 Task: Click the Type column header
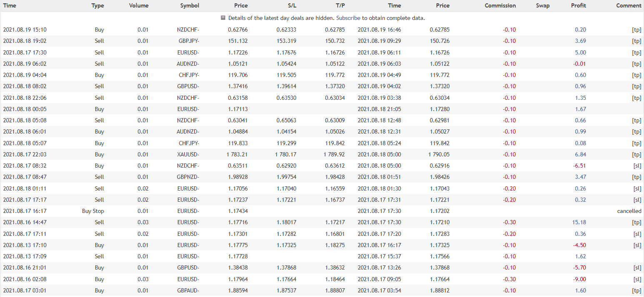pyautogui.click(x=98, y=5)
